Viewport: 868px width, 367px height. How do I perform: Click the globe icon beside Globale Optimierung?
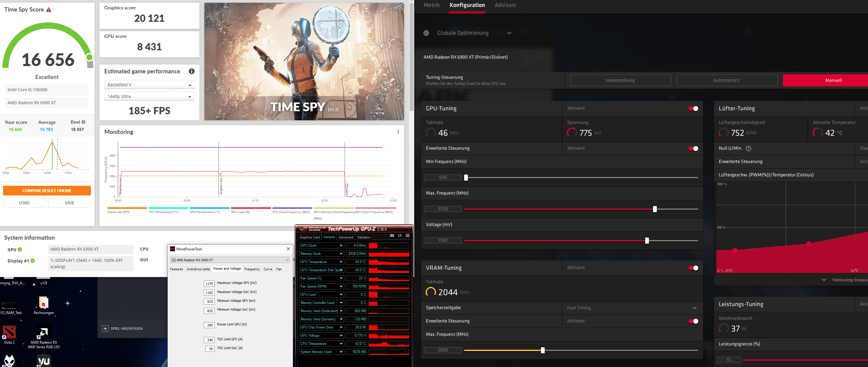pos(426,33)
